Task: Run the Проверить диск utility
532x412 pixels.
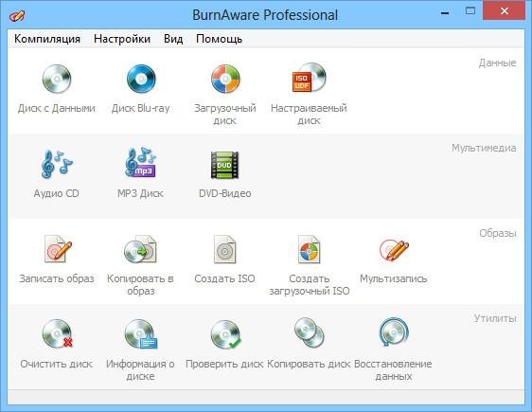Action: click(x=224, y=344)
